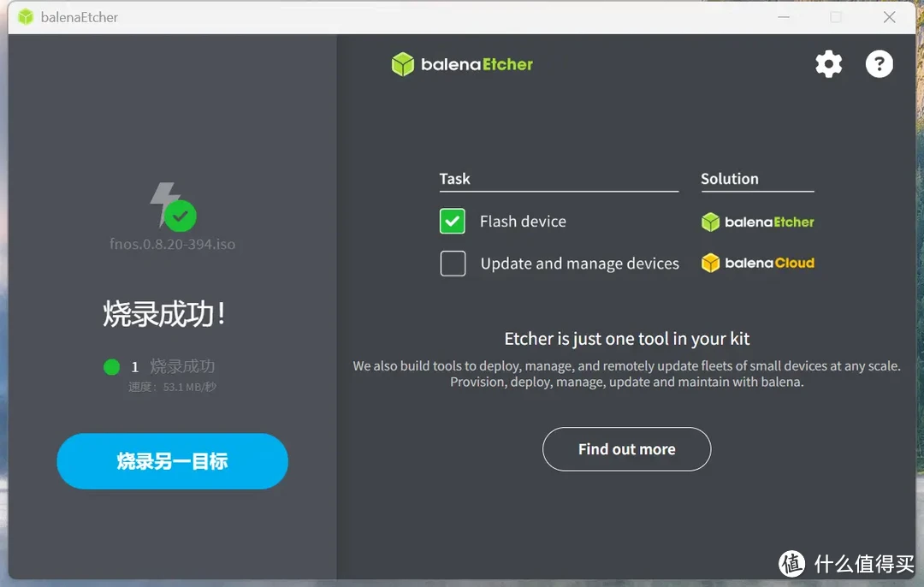Click the title bar balenaEtcher cube icon
924x587 pixels.
click(x=26, y=17)
